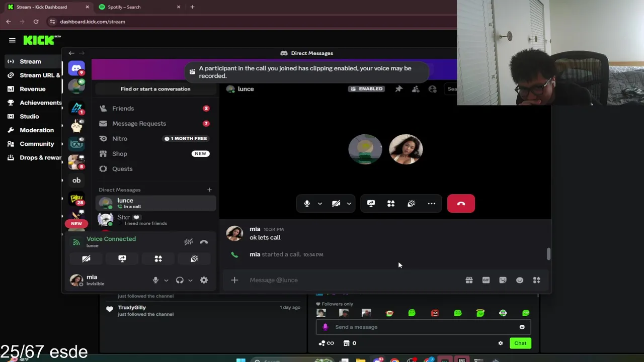Open Revenue in Kick sidebar
Screen dimensions: 644x362
click(32, 89)
